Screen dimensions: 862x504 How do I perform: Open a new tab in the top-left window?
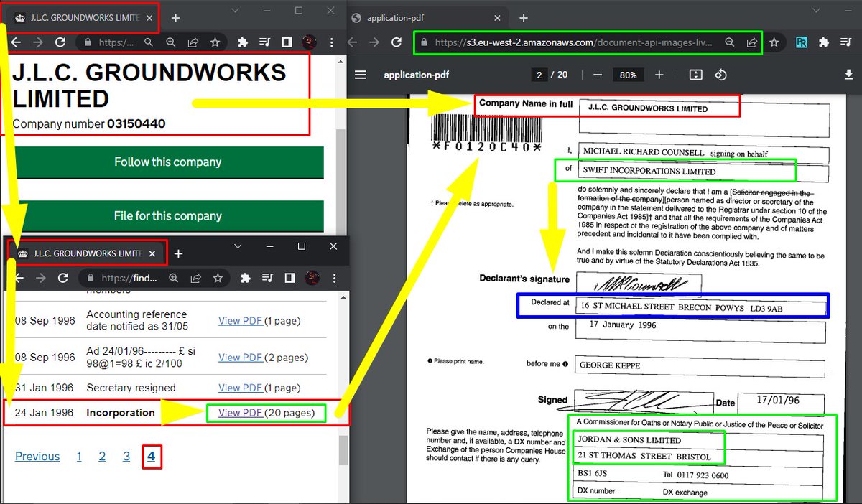(175, 17)
